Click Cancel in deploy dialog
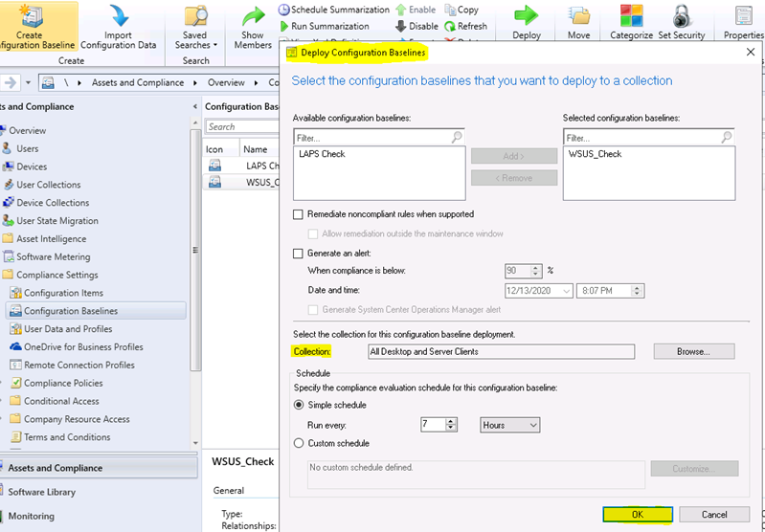The width and height of the screenshot is (765, 532). pos(714,515)
